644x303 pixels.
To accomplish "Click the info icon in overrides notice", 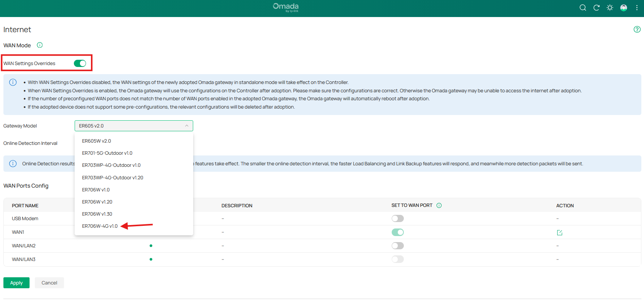I will coord(13,82).
